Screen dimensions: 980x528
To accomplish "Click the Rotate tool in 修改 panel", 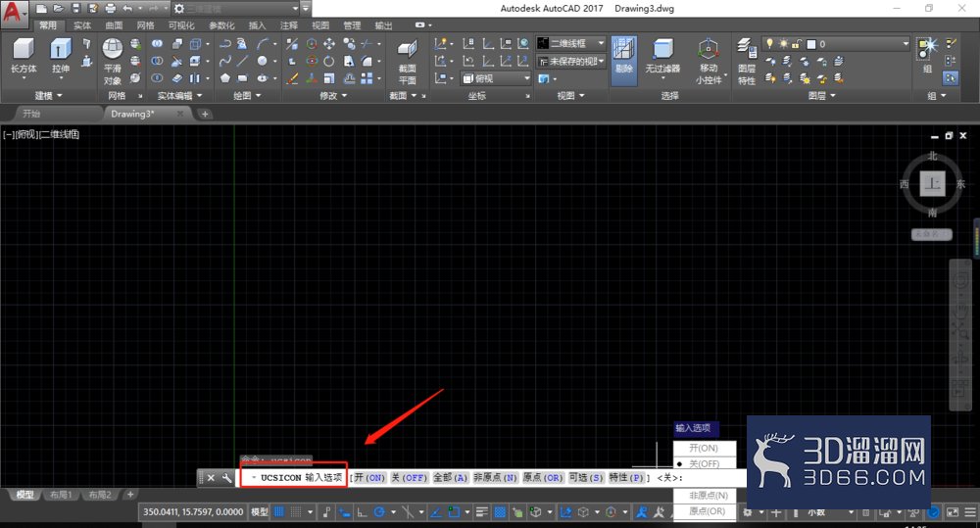I will [328, 61].
